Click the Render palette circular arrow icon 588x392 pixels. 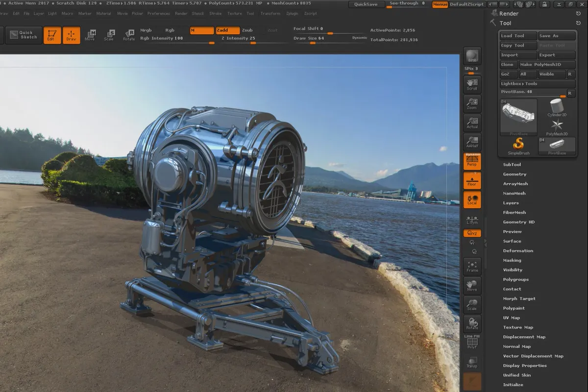(x=579, y=14)
